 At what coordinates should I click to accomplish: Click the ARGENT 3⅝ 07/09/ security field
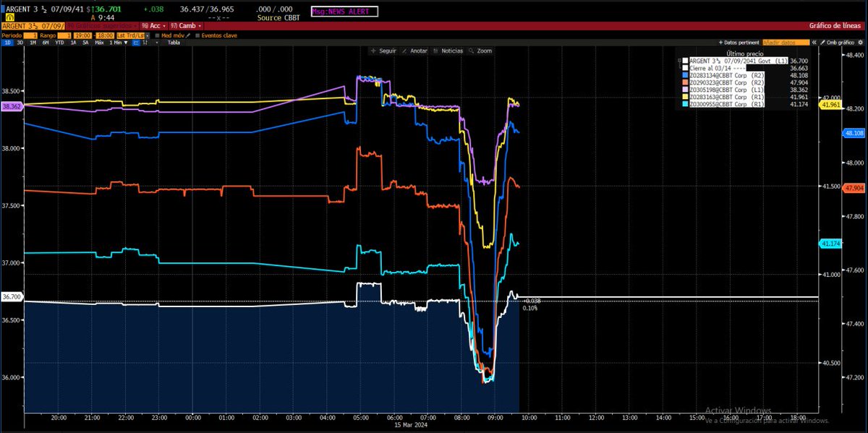[33, 26]
